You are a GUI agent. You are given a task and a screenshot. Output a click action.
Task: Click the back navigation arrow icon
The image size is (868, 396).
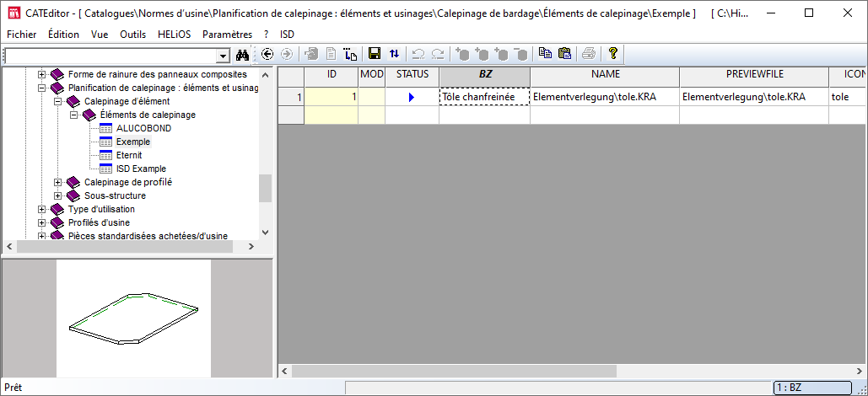click(x=268, y=54)
